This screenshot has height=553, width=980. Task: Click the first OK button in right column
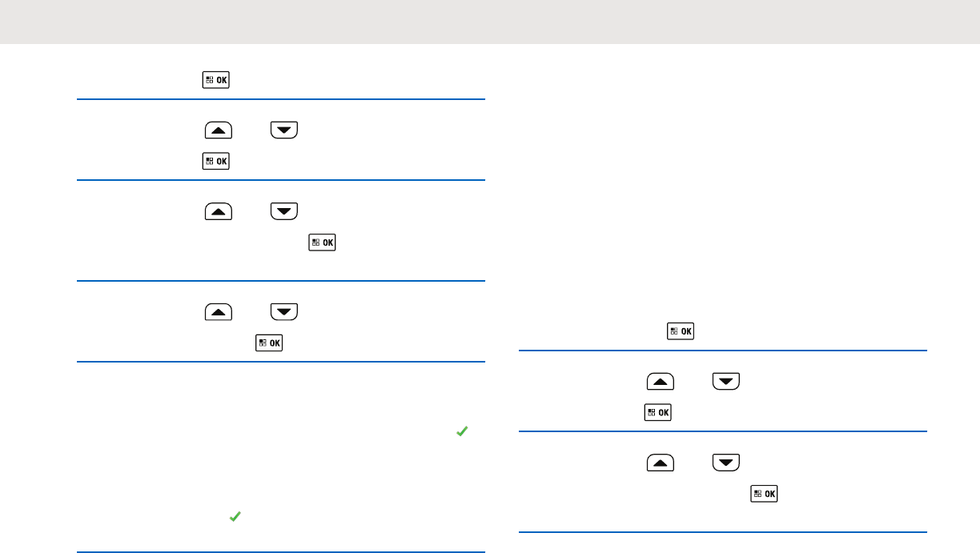[x=681, y=331]
